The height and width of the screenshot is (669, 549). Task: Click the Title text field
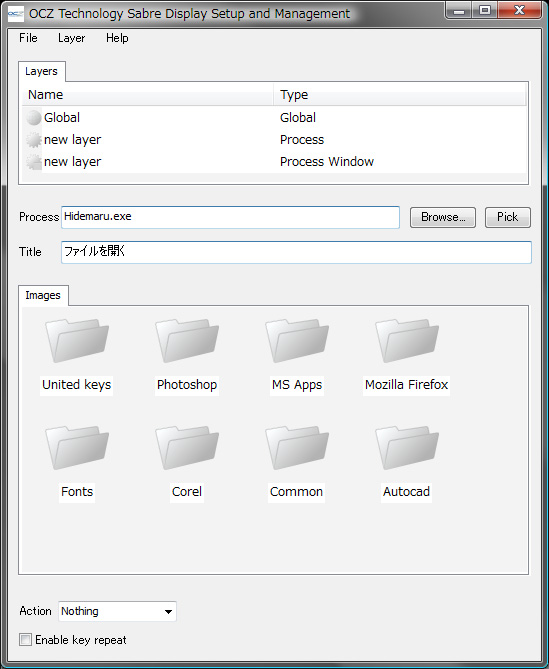(296, 252)
